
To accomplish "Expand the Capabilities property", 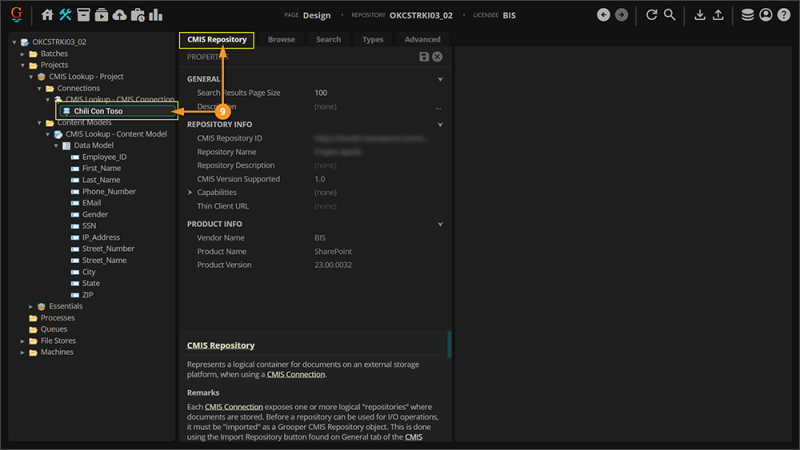I will (190, 192).
